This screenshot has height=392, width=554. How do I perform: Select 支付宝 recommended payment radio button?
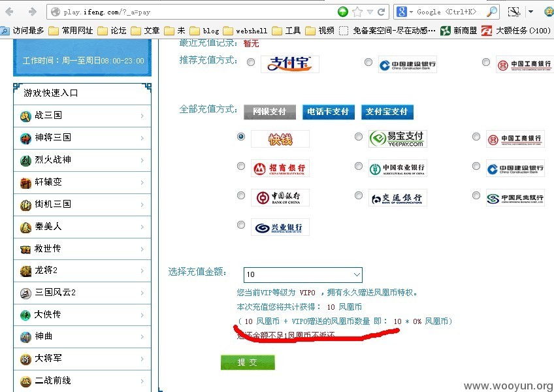click(251, 62)
